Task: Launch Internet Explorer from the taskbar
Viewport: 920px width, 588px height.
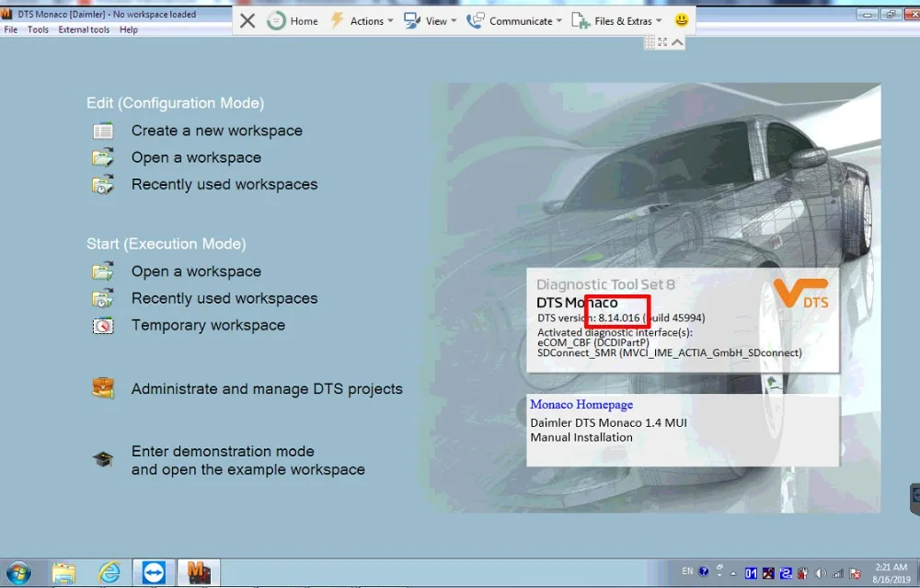Action: pos(109,572)
